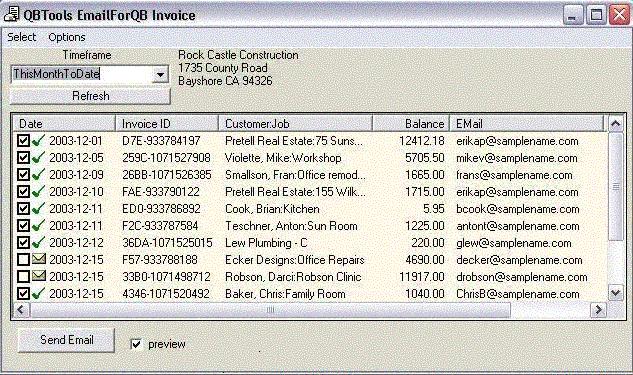Click the QBTools app icon in title bar
This screenshot has width=633, height=375.
pyautogui.click(x=11, y=14)
